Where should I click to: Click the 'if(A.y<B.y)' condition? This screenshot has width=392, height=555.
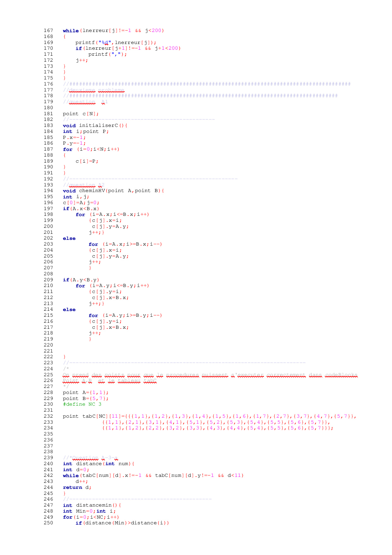click(81, 280)
